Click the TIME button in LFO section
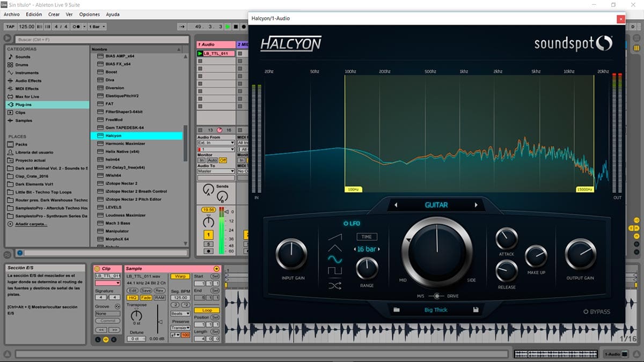This screenshot has width=644, height=362. coord(367,237)
